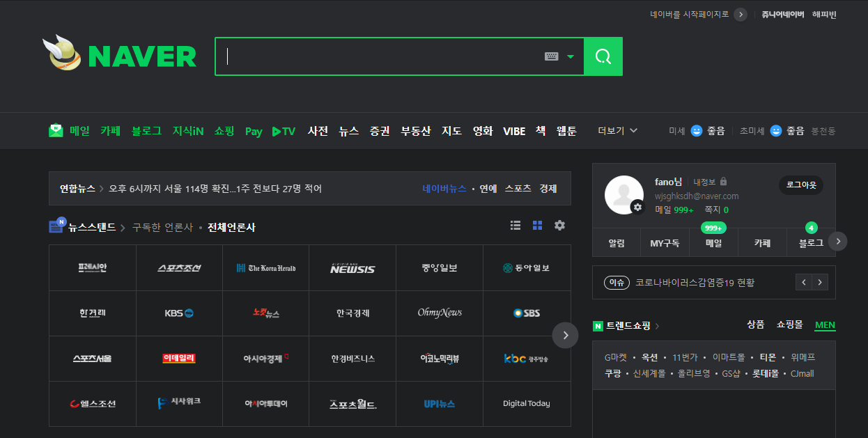Expand the 더보기 menu

point(617,131)
